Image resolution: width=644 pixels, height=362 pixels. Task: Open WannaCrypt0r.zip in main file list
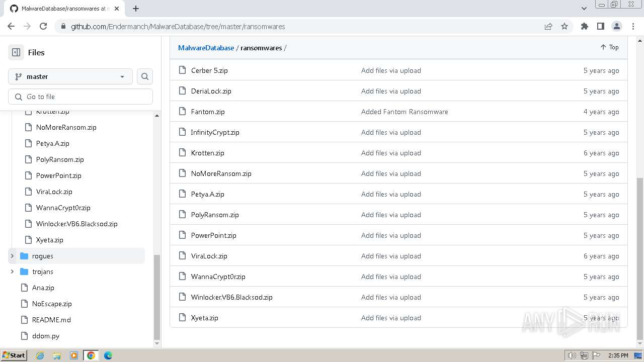[x=218, y=277]
